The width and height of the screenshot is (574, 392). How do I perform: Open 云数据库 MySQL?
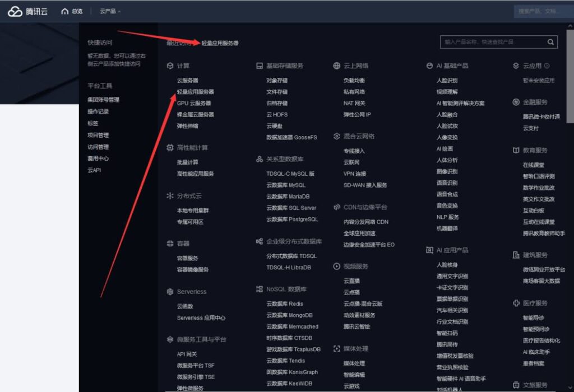tap(286, 185)
